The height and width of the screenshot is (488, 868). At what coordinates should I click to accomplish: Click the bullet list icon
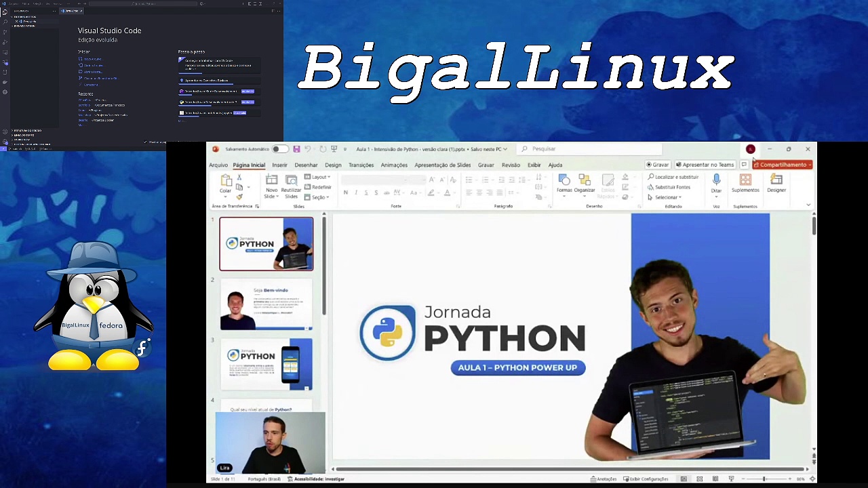click(469, 180)
